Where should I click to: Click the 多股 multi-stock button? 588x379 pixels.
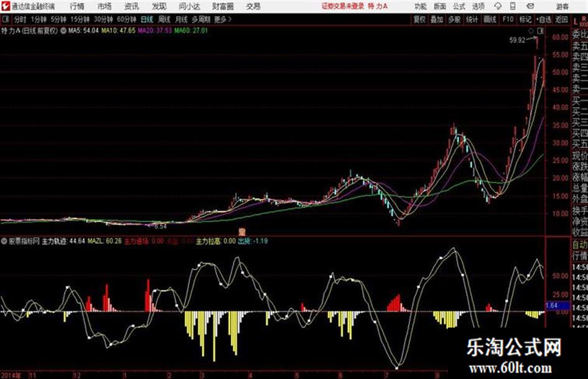click(x=454, y=19)
